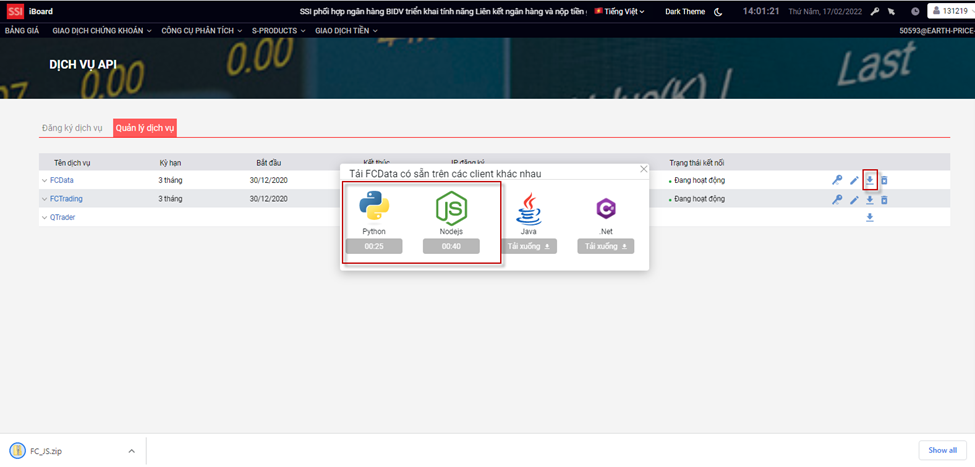Close the Tải FCData popup
This screenshot has width=975, height=467.
(644, 169)
